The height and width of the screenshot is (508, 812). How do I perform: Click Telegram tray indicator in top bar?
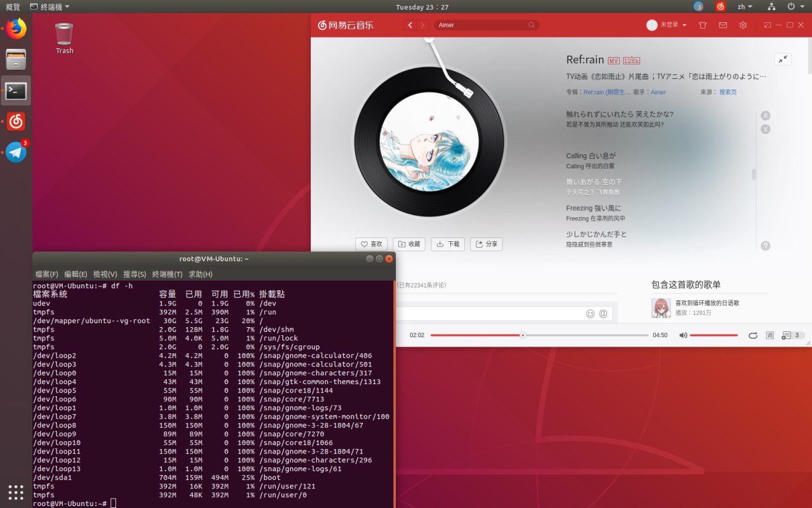[698, 6]
